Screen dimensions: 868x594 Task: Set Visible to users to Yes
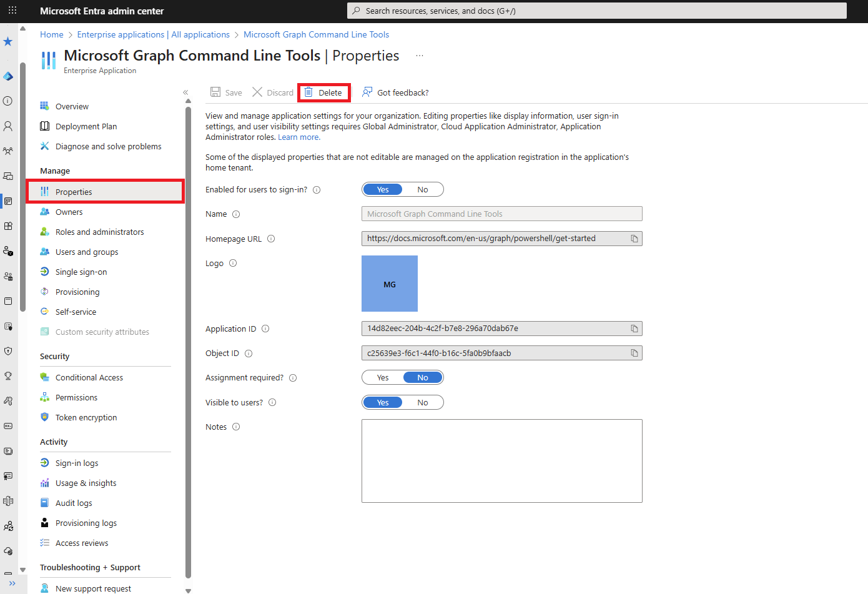coord(383,402)
